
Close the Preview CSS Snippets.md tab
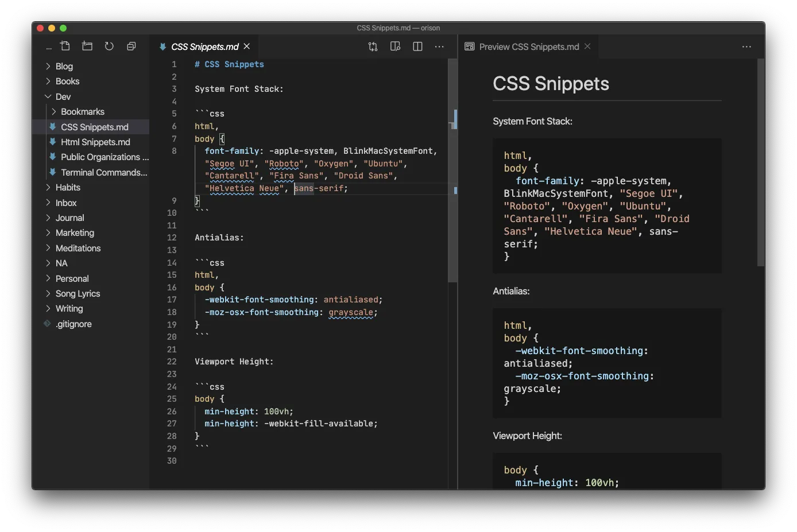(x=587, y=46)
